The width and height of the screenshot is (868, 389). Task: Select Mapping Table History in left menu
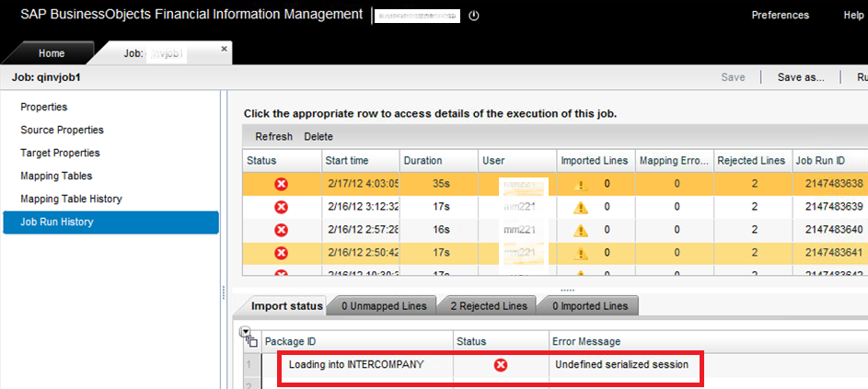72,199
